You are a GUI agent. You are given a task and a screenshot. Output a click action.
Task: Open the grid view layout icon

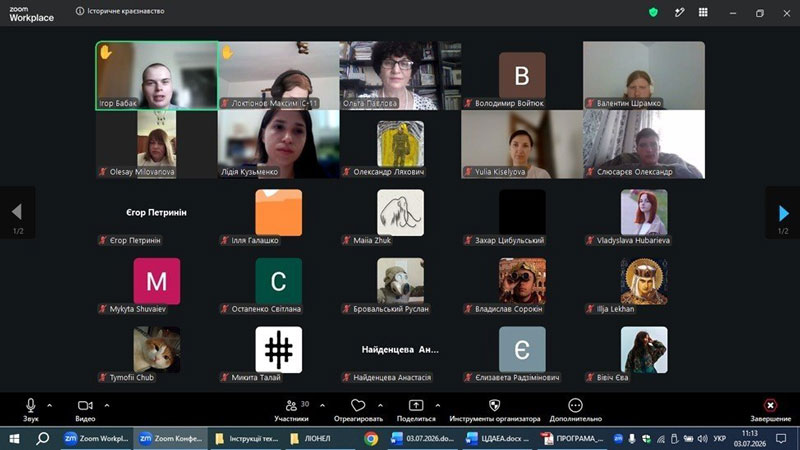coord(703,12)
